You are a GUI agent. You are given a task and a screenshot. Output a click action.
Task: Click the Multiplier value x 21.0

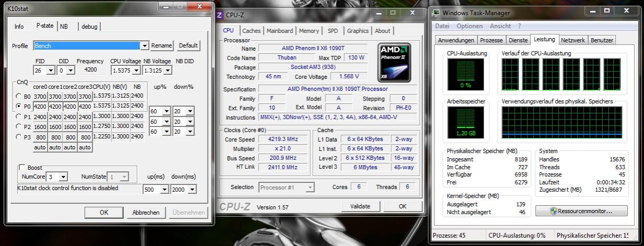click(x=284, y=149)
